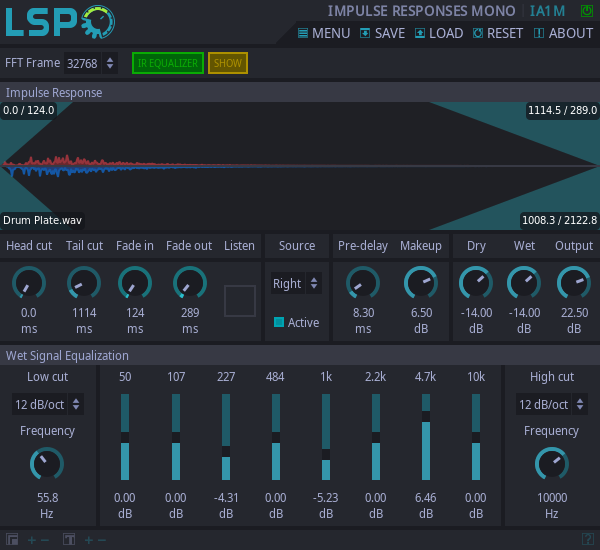Click the 2.2k EQ band slider
Image resolution: width=600 pixels, height=550 pixels.
pyautogui.click(x=376, y=437)
